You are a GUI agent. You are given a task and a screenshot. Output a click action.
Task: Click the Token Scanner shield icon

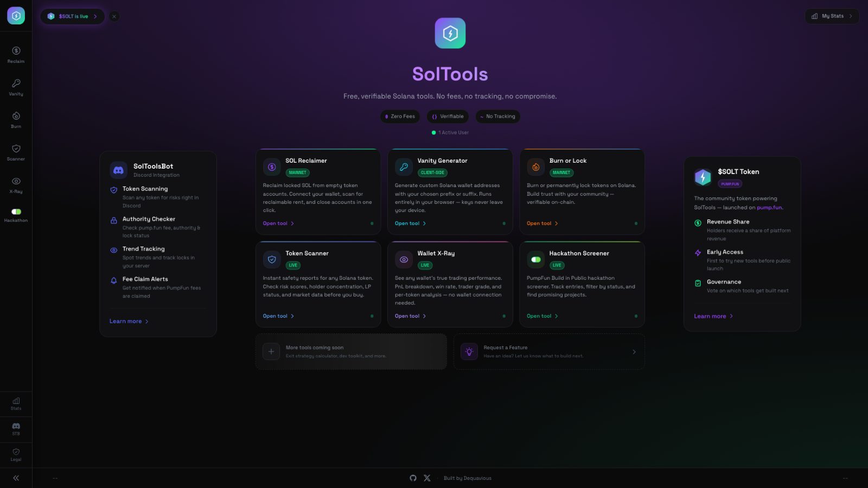272,259
